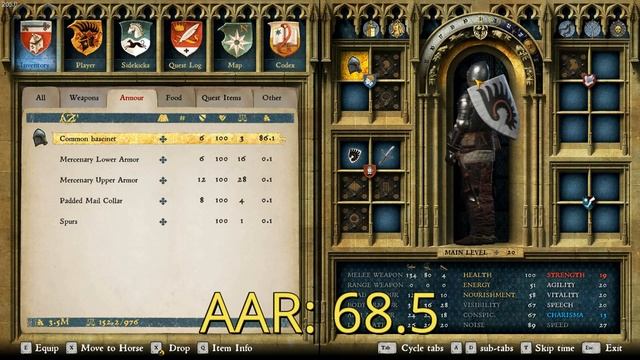
Task: Click the Drop button
Action: (171, 348)
